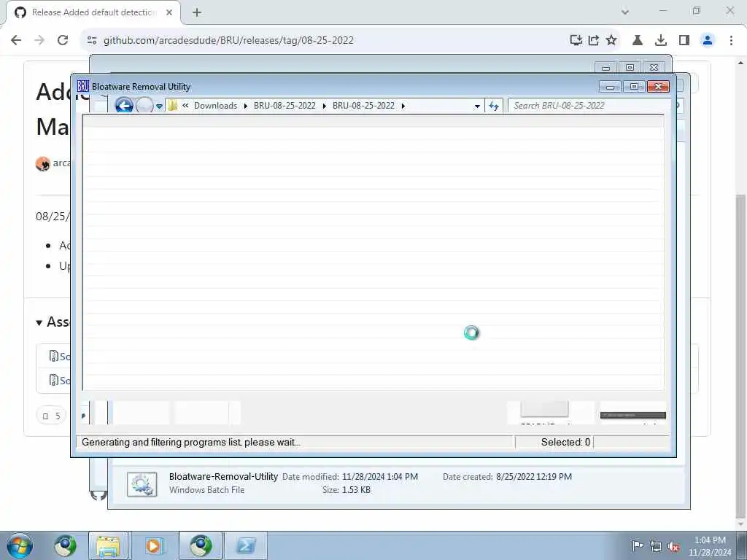
Task: Bookmark this page with the star icon
Action: point(611,40)
